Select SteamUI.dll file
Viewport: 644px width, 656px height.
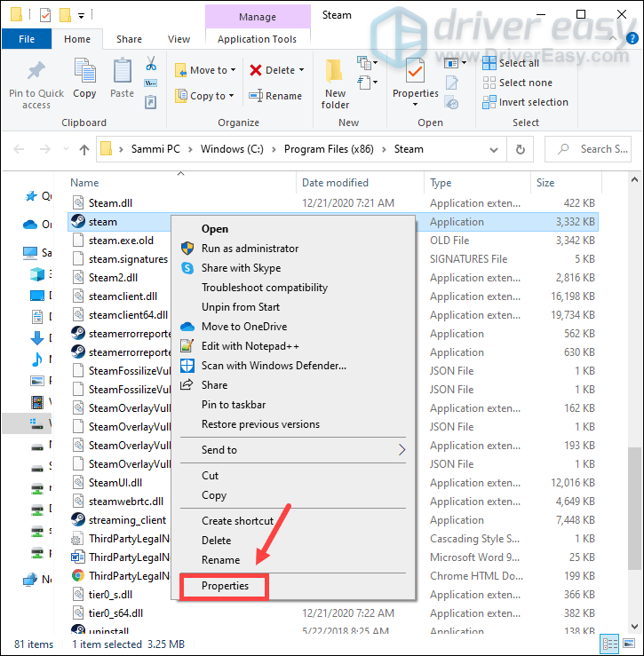(x=115, y=483)
